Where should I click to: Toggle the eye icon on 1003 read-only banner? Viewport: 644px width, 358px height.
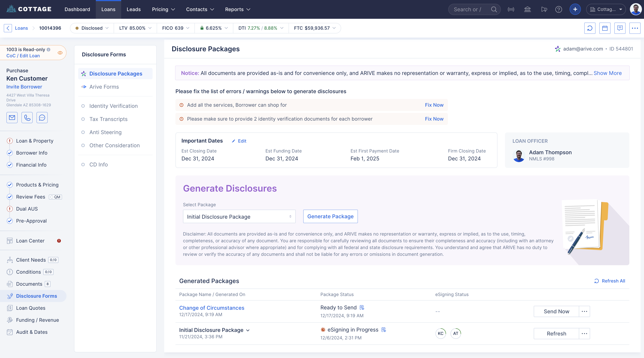click(60, 53)
